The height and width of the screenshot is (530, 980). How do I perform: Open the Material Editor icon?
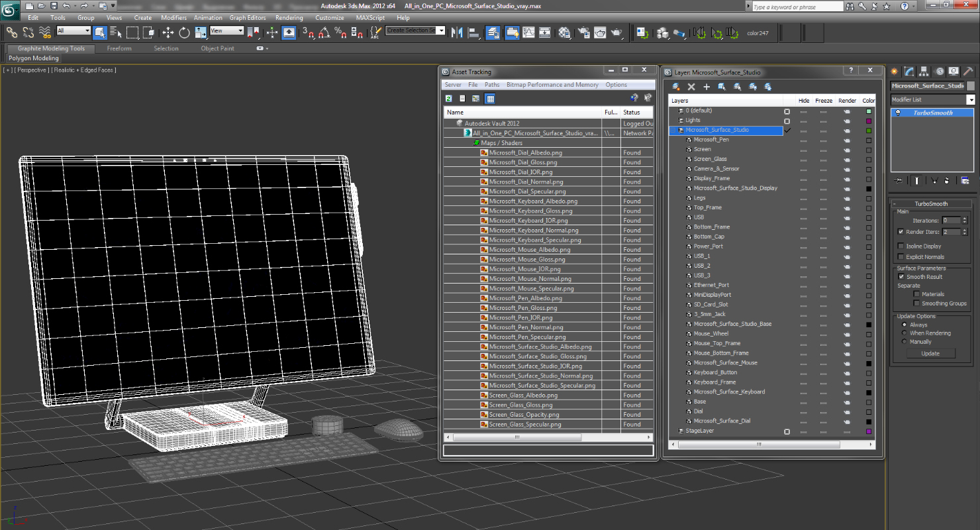(x=564, y=32)
